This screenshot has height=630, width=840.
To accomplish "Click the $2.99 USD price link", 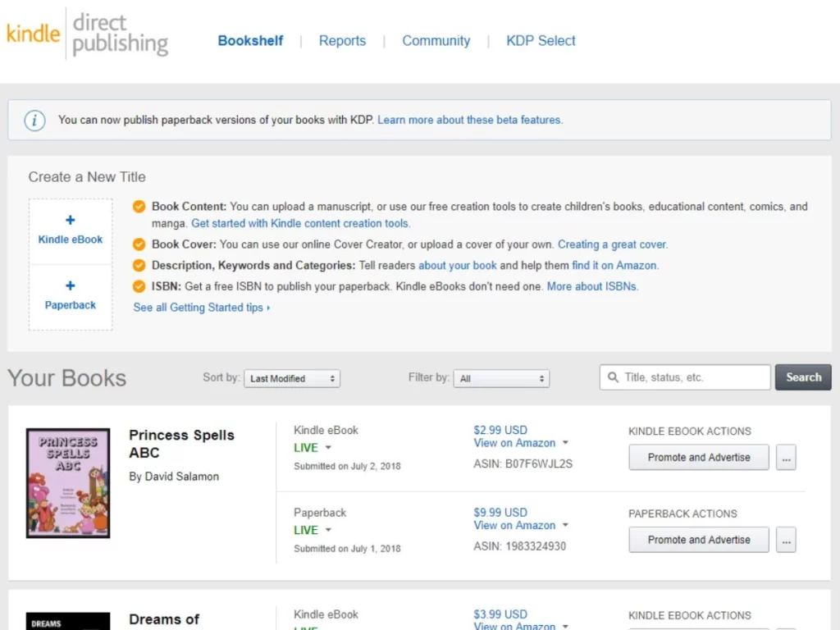I will point(500,430).
